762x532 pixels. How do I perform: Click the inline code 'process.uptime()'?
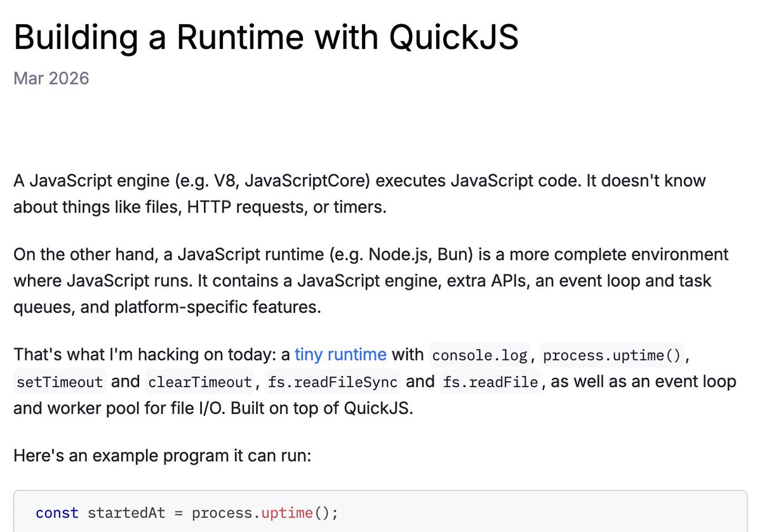click(613, 356)
